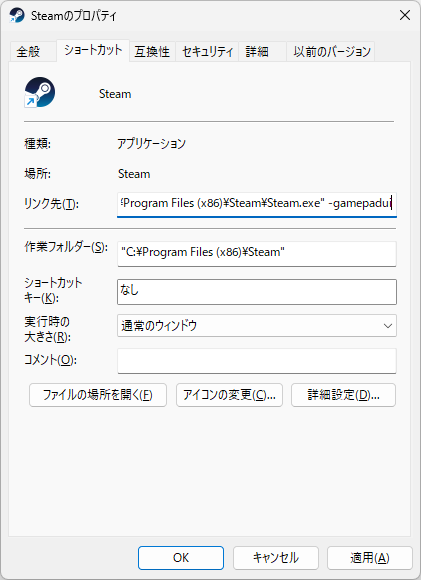Click the 作業フォルダー field

[x=257, y=253]
